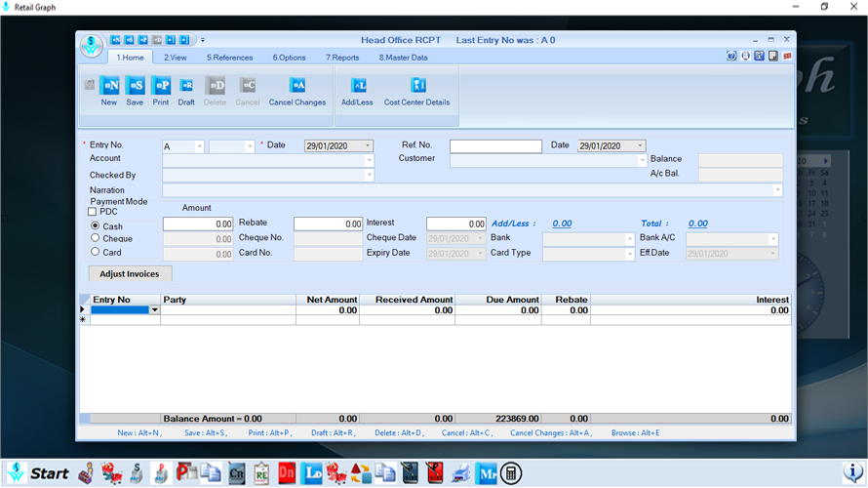Tick the PDC checkbox
Viewport: 868px width, 488px height.
click(93, 212)
